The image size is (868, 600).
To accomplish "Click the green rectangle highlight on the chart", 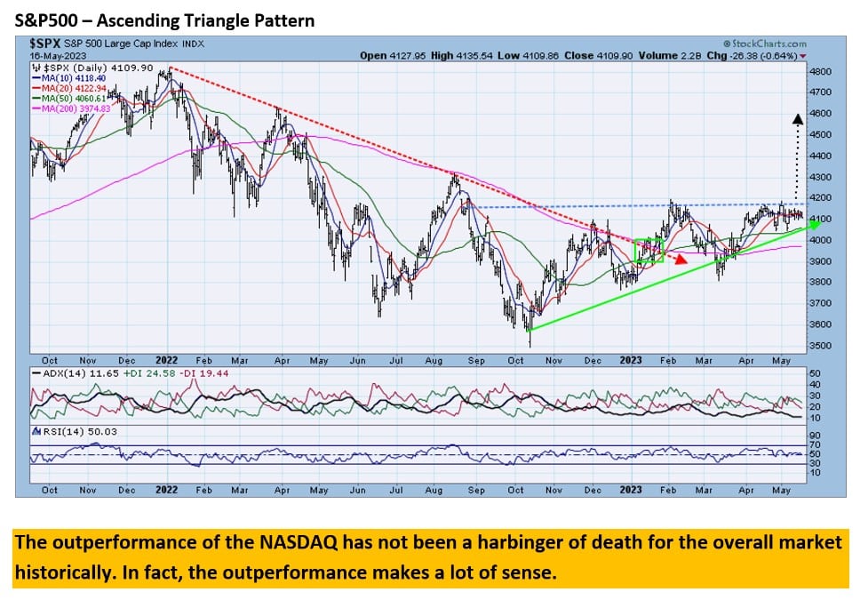I will pyautogui.click(x=649, y=250).
